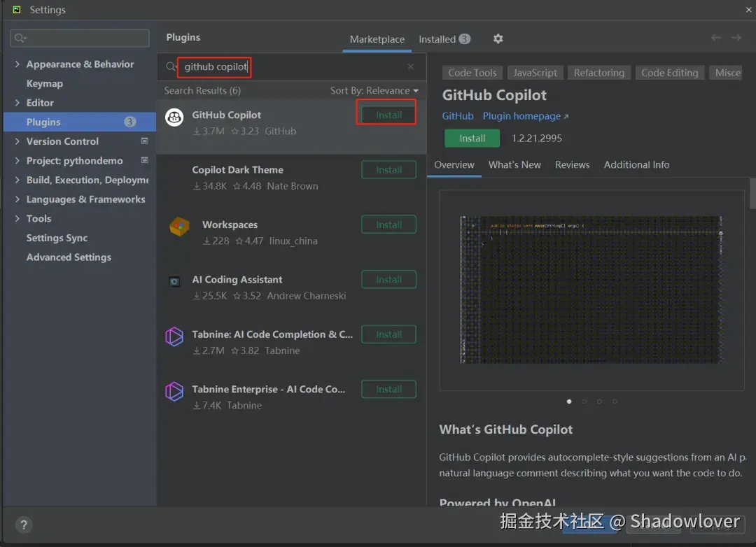Click Project: pythondemo project-level settings icon
Viewport: 756px width, 547px height.
click(x=144, y=160)
